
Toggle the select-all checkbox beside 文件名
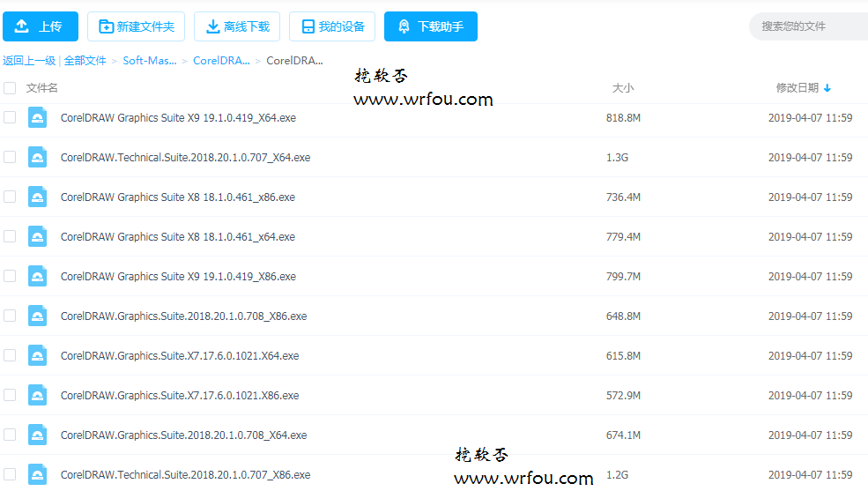pyautogui.click(x=10, y=88)
